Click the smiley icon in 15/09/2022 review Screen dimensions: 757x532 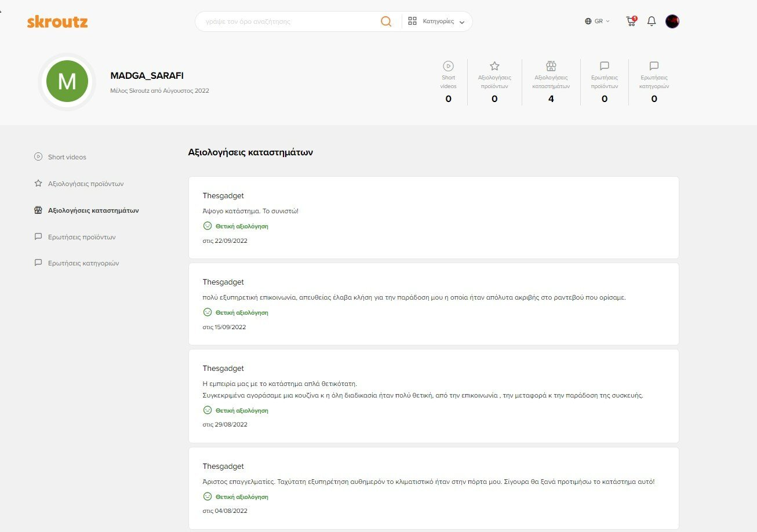[208, 312]
